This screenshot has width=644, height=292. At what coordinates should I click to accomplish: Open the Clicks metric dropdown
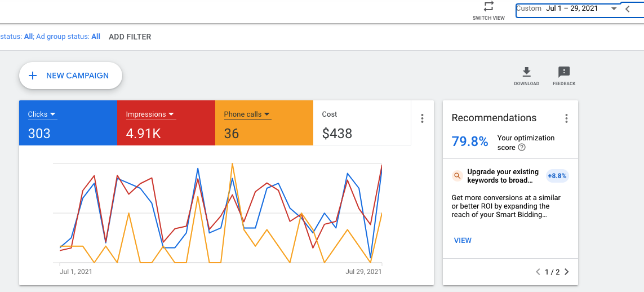click(42, 114)
